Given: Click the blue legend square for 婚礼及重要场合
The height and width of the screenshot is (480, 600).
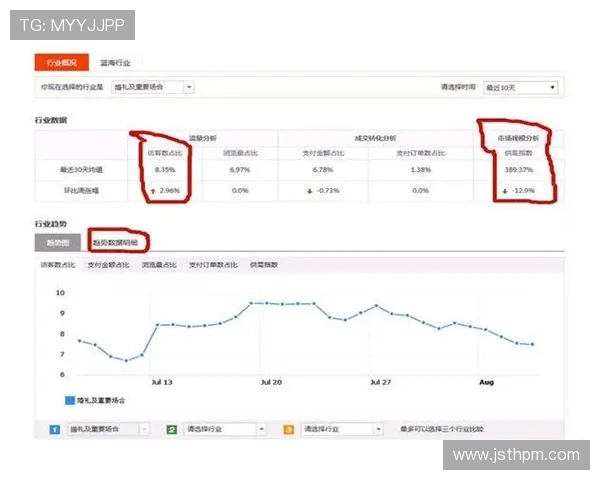Looking at the screenshot, I should coord(69,400).
